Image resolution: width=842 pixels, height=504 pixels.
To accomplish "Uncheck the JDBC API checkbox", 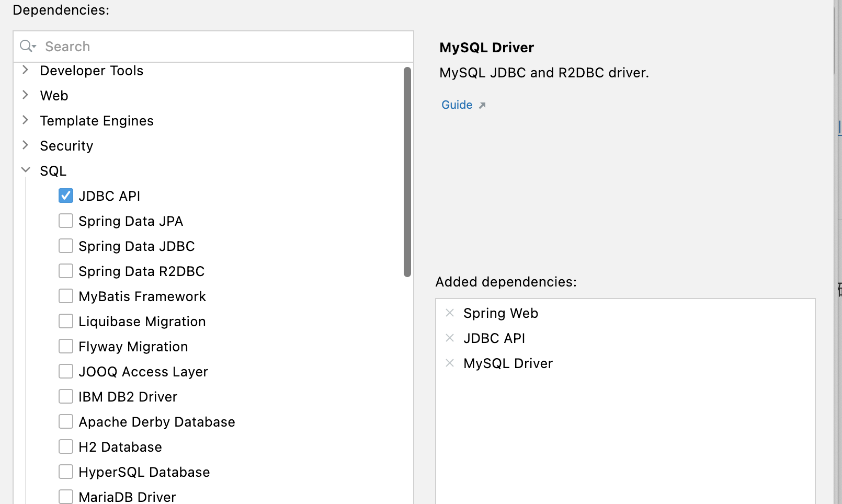I will click(66, 196).
